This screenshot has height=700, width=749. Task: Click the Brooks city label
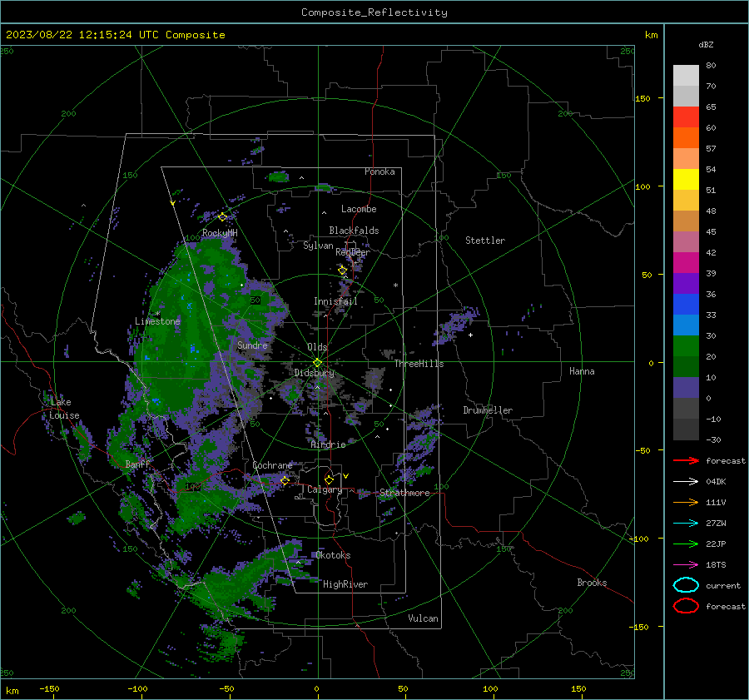(x=592, y=583)
